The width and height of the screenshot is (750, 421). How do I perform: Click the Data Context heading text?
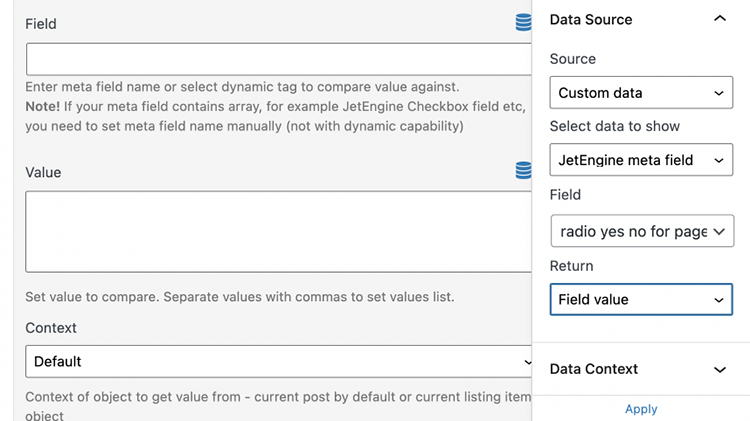[594, 369]
